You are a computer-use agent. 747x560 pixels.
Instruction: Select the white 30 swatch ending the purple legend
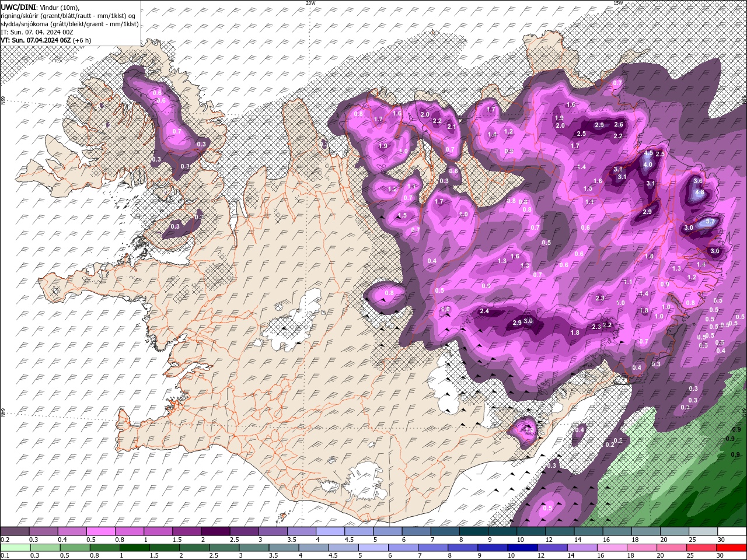pos(732,531)
